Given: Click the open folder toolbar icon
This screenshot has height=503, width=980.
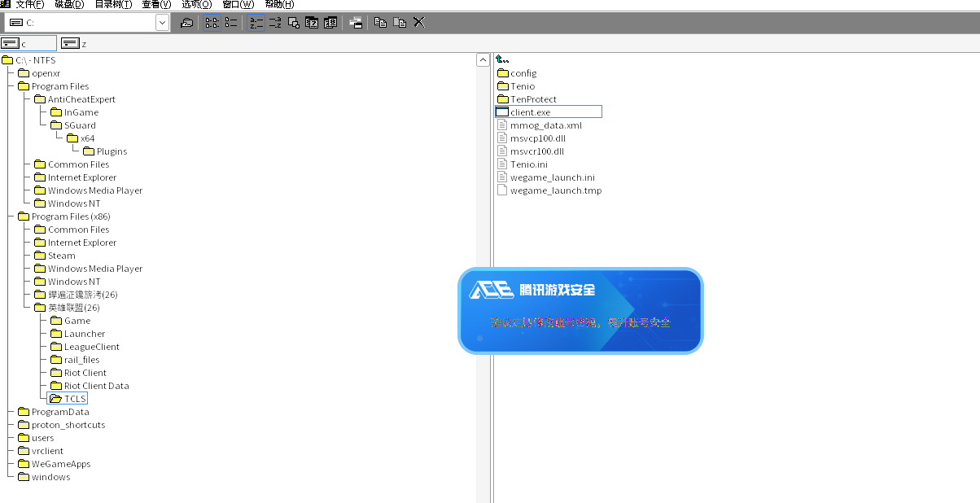Looking at the screenshot, I should pyautogui.click(x=187, y=23).
